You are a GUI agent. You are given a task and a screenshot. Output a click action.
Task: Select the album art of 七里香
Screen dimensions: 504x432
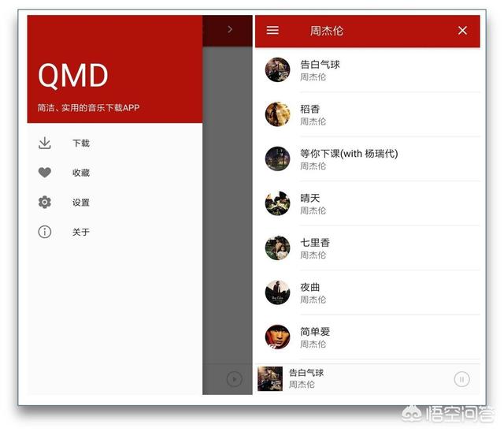click(277, 248)
